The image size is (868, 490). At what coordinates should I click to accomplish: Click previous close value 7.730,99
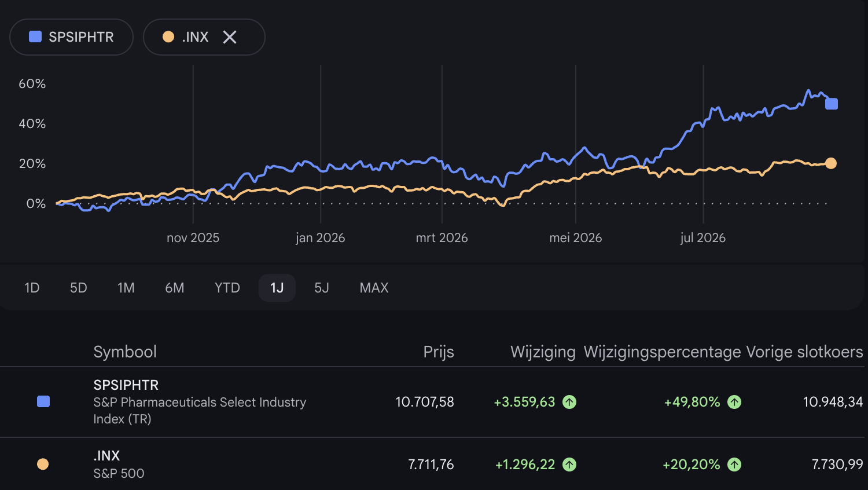point(837,464)
